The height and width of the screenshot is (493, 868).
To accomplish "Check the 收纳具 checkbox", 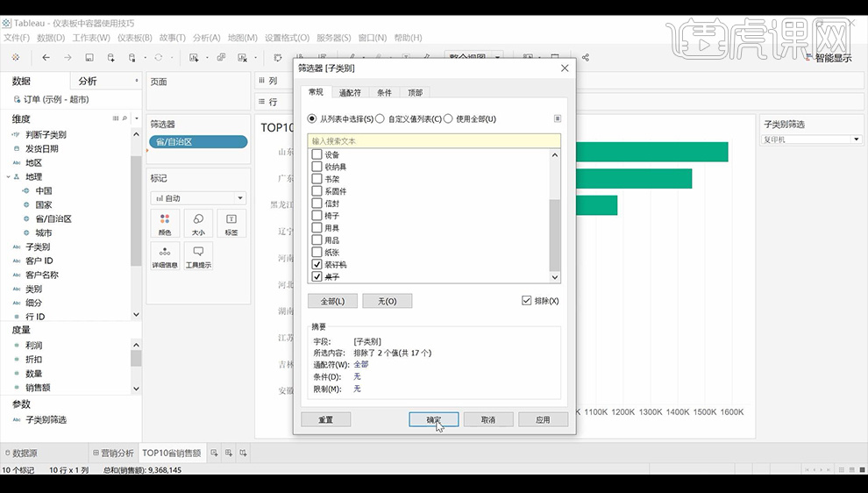I will 317,167.
